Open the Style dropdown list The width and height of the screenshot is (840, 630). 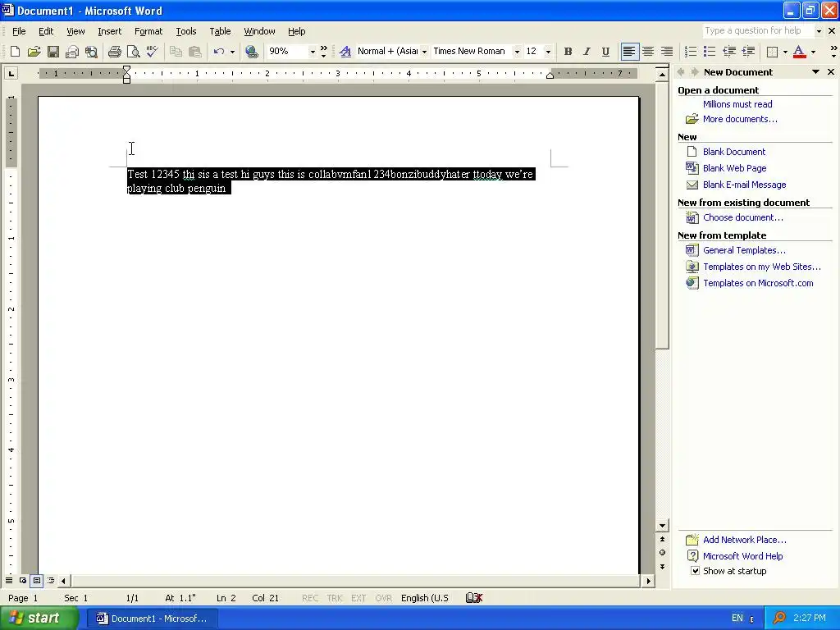424,52
